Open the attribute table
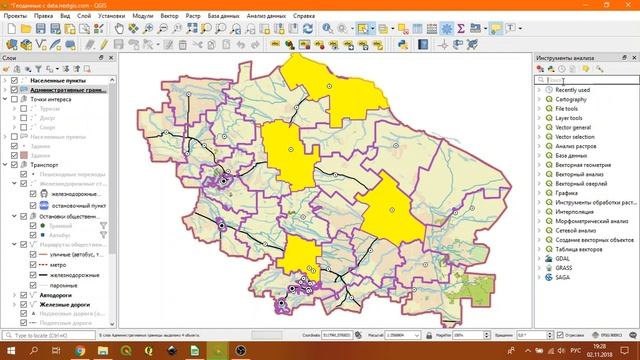640x360 pixels. 417,29
